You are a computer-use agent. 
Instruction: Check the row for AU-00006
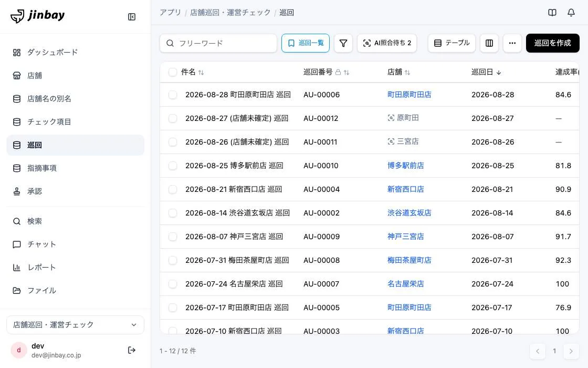coord(173,95)
